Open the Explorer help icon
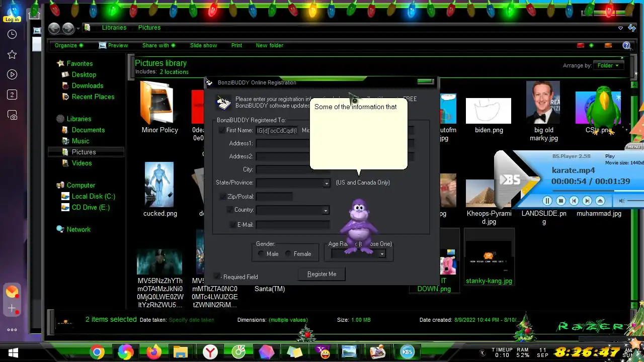This screenshot has width=644, height=362. [x=627, y=45]
